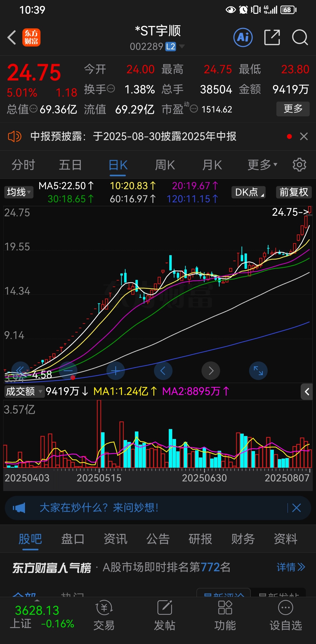Image resolution: width=316 pixels, height=644 pixels.
Task: Switch to the 资讯 tab
Action: pos(115,539)
